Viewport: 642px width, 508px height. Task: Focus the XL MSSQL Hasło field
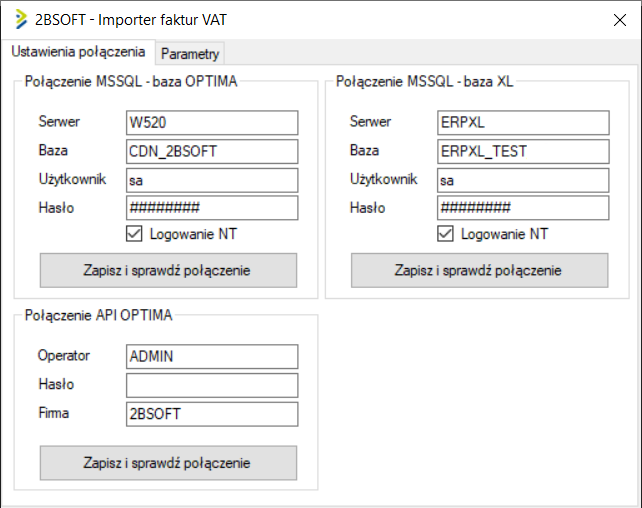(523, 208)
